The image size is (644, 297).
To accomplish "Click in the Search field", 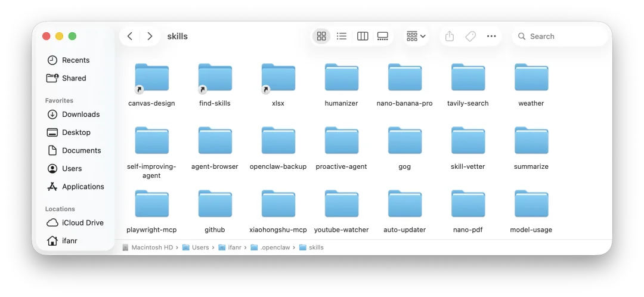I will click(x=560, y=36).
